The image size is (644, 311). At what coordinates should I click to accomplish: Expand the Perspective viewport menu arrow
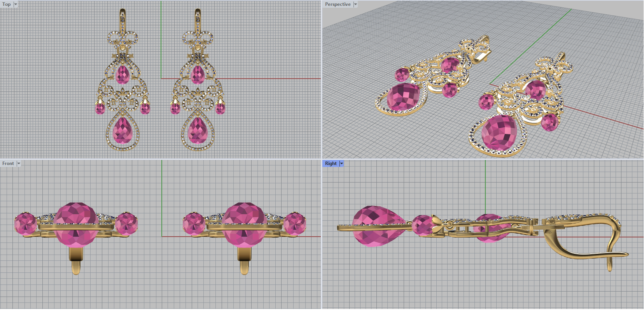[x=355, y=4]
